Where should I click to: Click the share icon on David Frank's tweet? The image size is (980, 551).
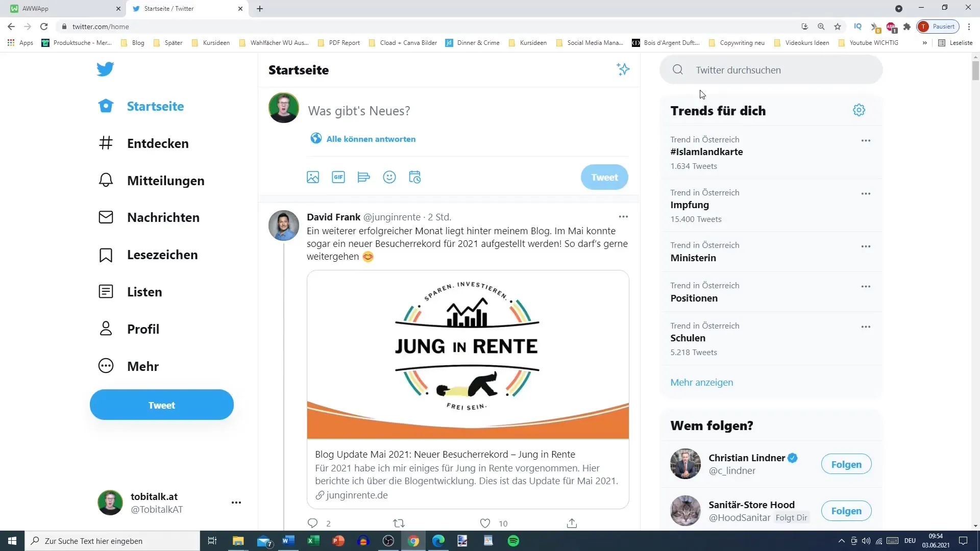572,523
